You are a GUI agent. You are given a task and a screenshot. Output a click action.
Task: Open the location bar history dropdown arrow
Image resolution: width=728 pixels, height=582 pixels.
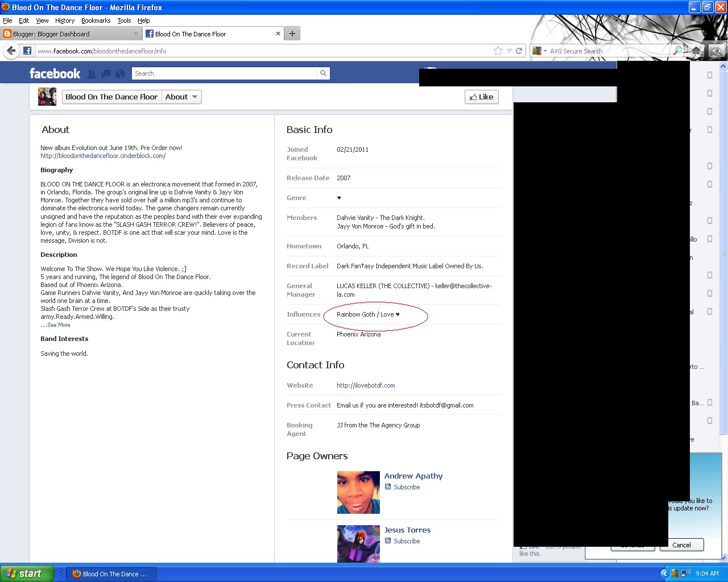(x=509, y=51)
